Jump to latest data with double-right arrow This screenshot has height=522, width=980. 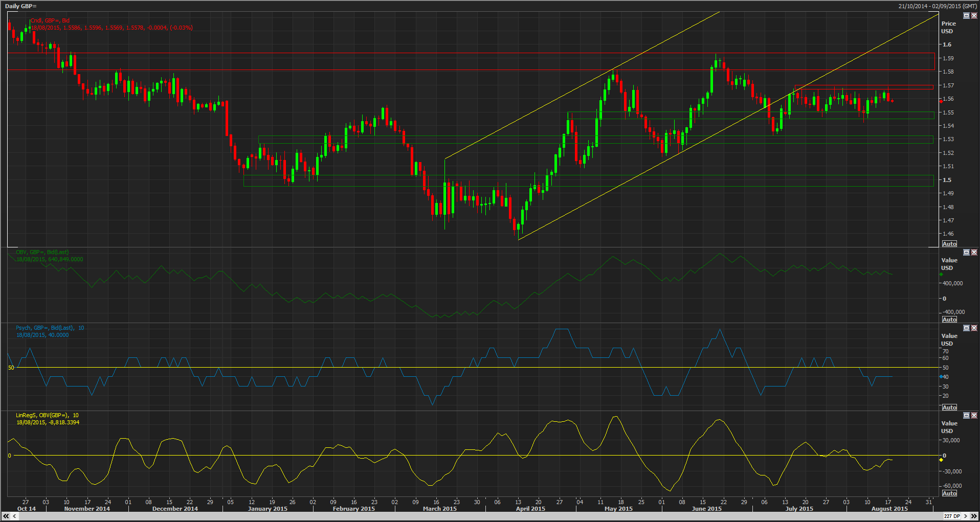click(973, 516)
